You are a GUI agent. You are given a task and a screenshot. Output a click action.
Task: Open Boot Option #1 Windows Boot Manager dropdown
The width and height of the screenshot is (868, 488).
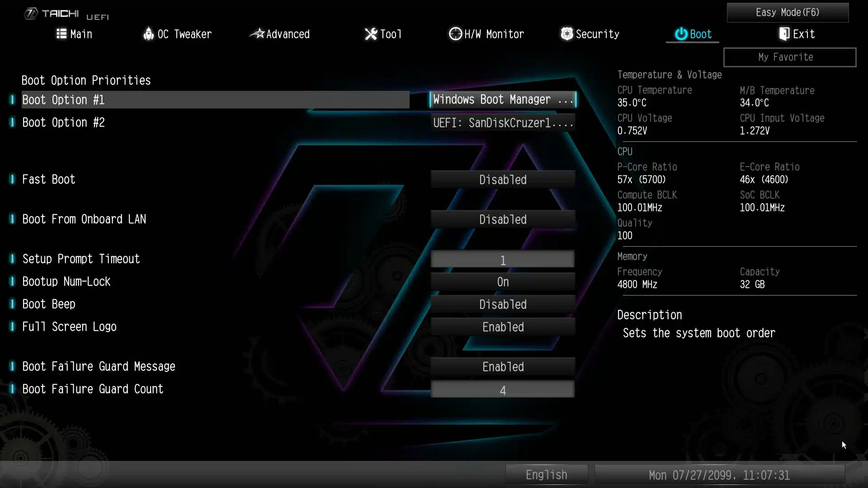click(503, 99)
